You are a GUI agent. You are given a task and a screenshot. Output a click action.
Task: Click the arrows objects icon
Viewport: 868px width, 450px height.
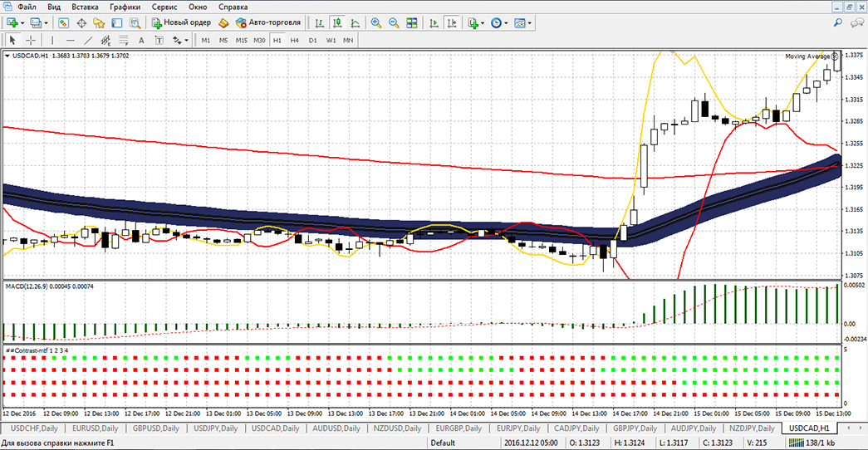[177, 40]
